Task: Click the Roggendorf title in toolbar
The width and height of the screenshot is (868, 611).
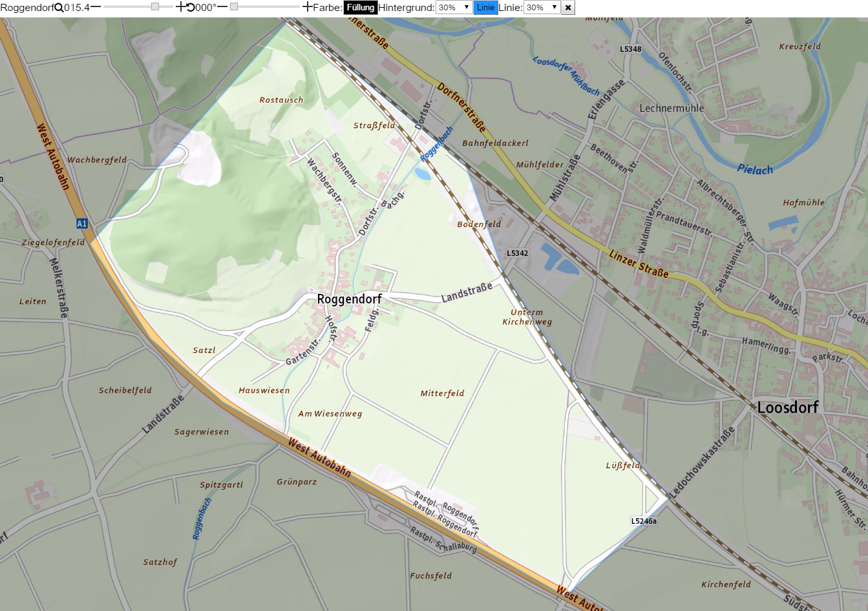Action: (27, 8)
